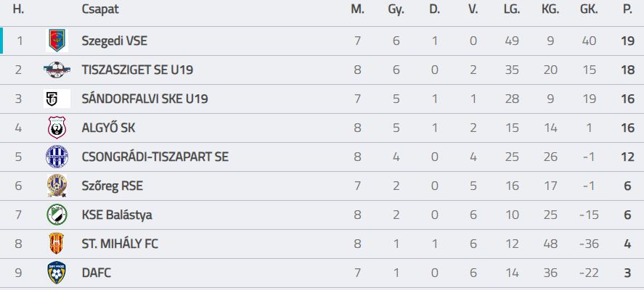Click the P. points column header
This screenshot has width=644, height=290.
627,9
